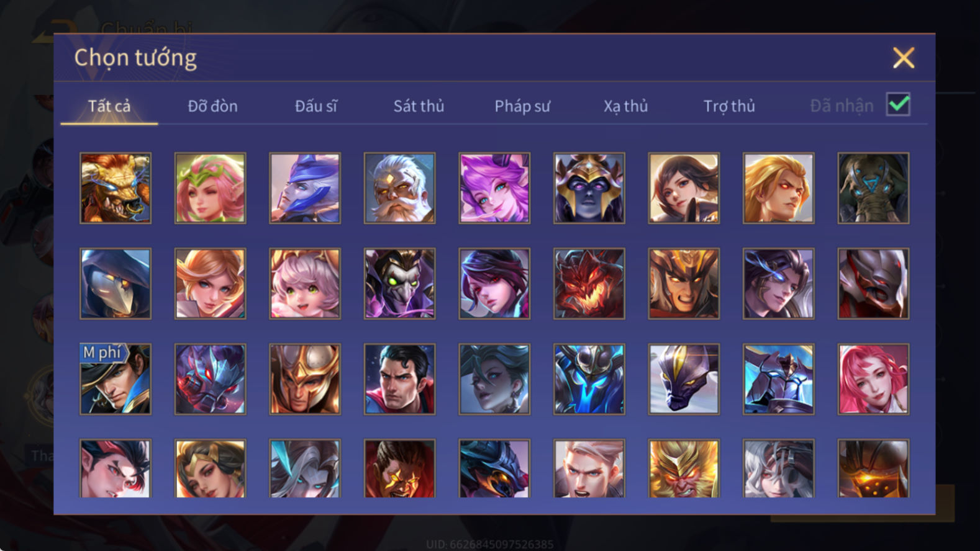Select the Superman hero portrait

[399, 379]
